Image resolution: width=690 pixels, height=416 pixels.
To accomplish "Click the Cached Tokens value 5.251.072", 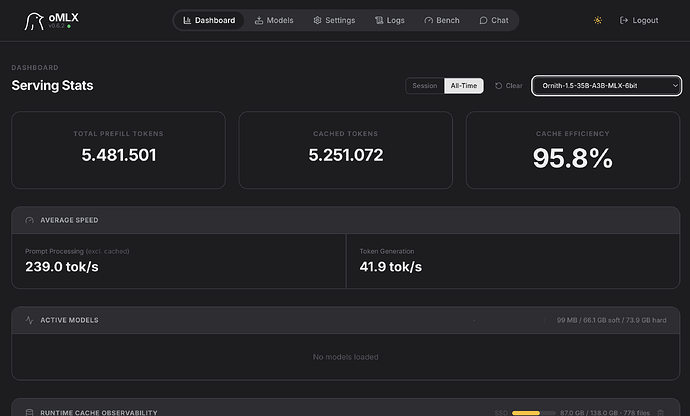I will (346, 155).
